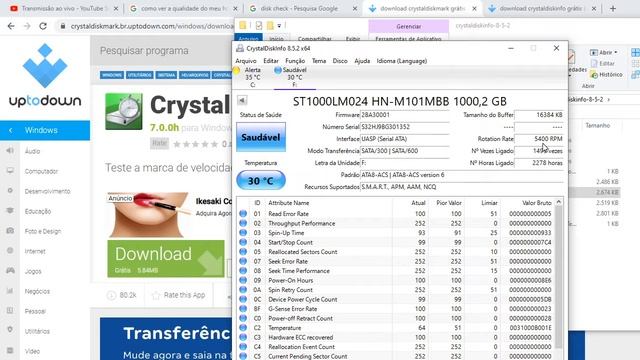This screenshot has width=640, height=360.
Task: Open the Ajuda menu
Action: (x=362, y=61)
